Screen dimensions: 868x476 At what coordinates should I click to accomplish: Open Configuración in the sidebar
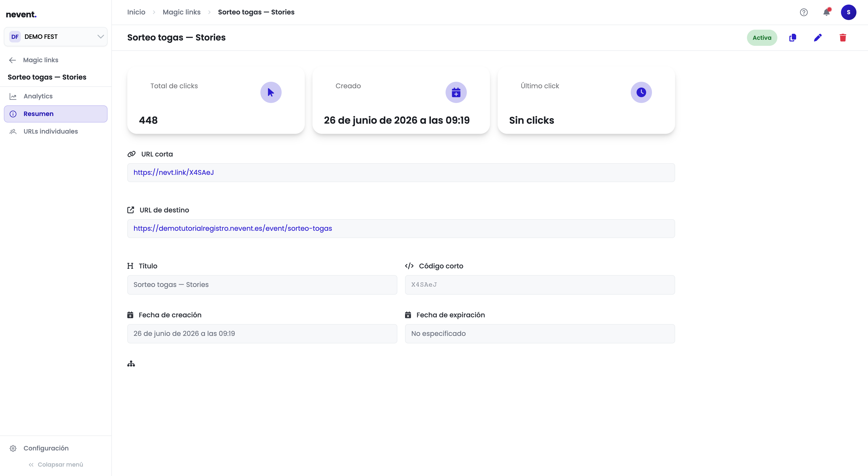click(56, 448)
